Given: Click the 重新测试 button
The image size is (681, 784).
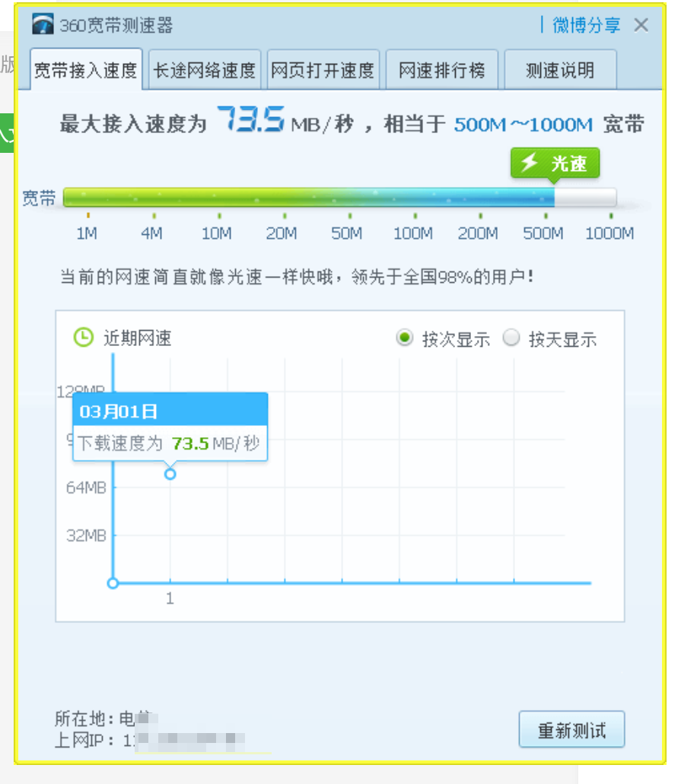Looking at the screenshot, I should 572,729.
